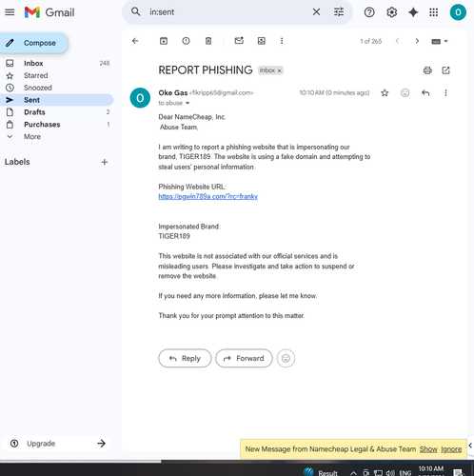The width and height of the screenshot is (474, 476).
Task: Go back to the Sent list
Action: point(135,41)
